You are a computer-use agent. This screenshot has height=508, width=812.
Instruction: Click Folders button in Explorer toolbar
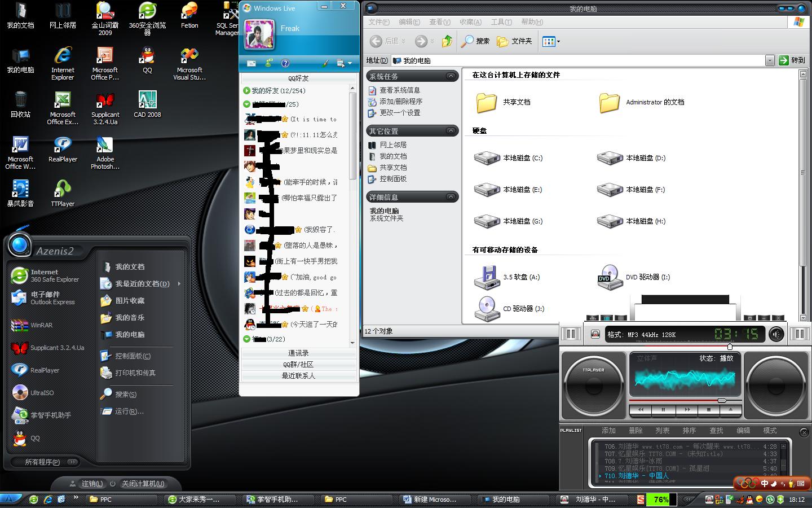click(x=514, y=41)
